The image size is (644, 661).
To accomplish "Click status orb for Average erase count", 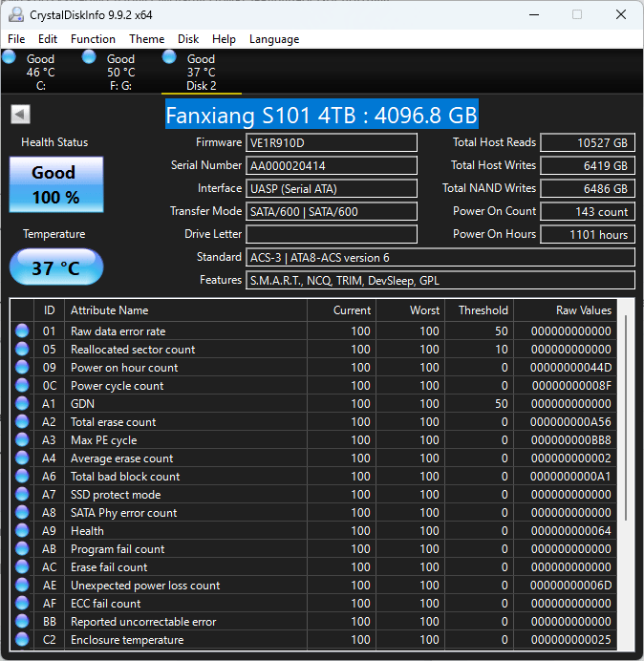I will pyautogui.click(x=22, y=458).
